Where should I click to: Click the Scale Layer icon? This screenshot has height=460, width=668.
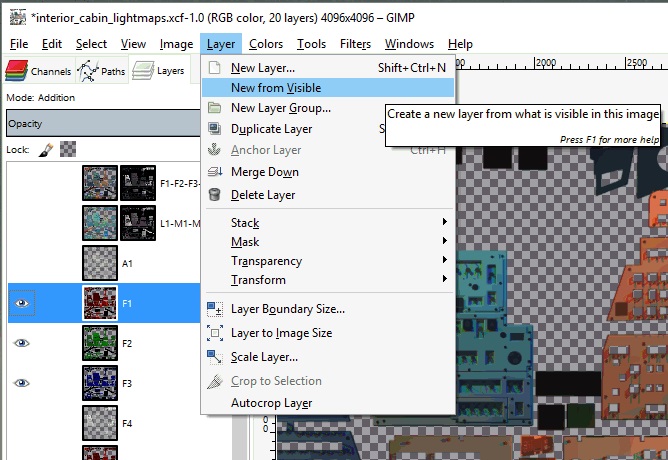(215, 357)
